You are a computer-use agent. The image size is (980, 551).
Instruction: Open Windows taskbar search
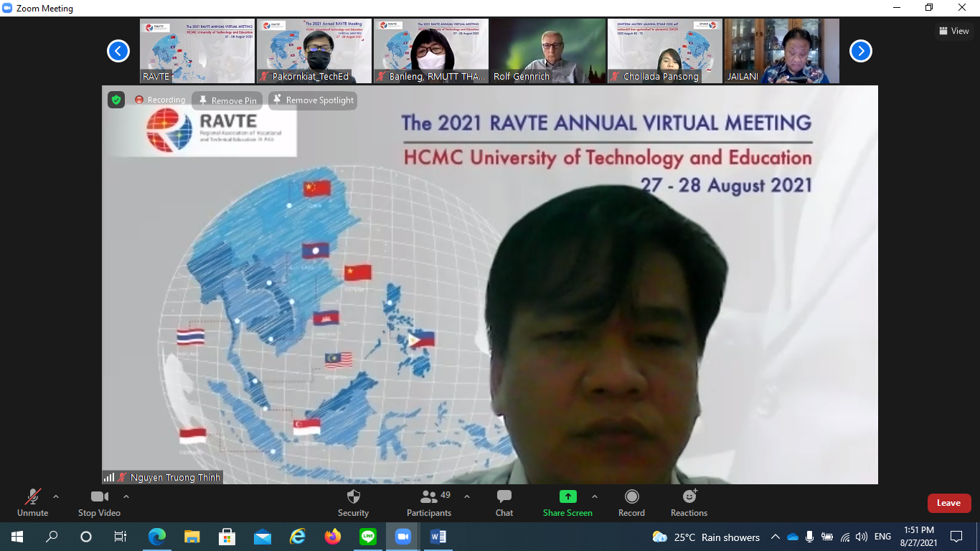(52, 537)
